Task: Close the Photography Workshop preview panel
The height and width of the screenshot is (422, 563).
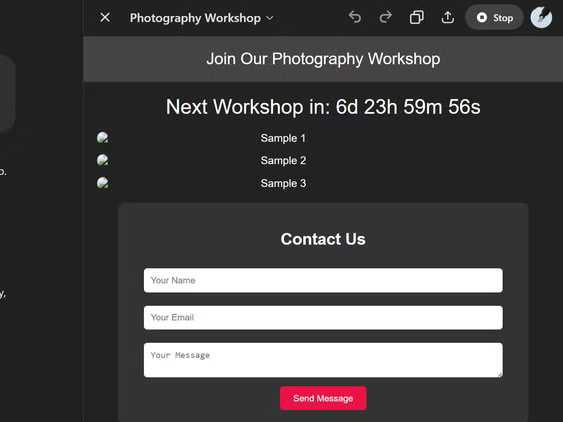Action: (105, 17)
